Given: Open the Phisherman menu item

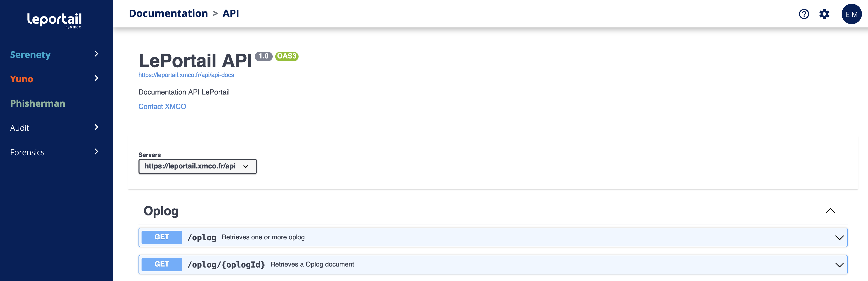Looking at the screenshot, I should [x=38, y=103].
